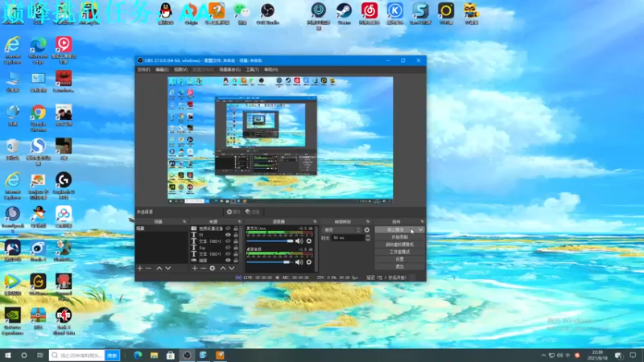
Task: Toggle visibility of YY source
Action: (228, 235)
